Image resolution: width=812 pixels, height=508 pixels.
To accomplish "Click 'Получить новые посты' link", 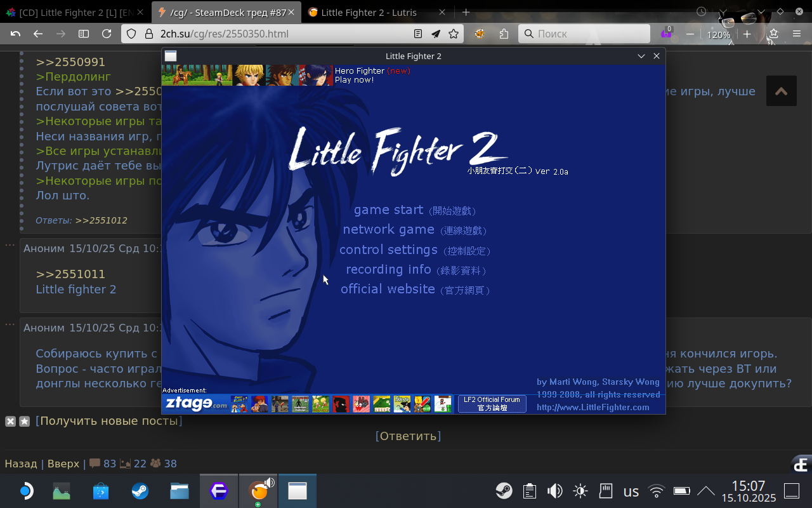I will [x=109, y=421].
